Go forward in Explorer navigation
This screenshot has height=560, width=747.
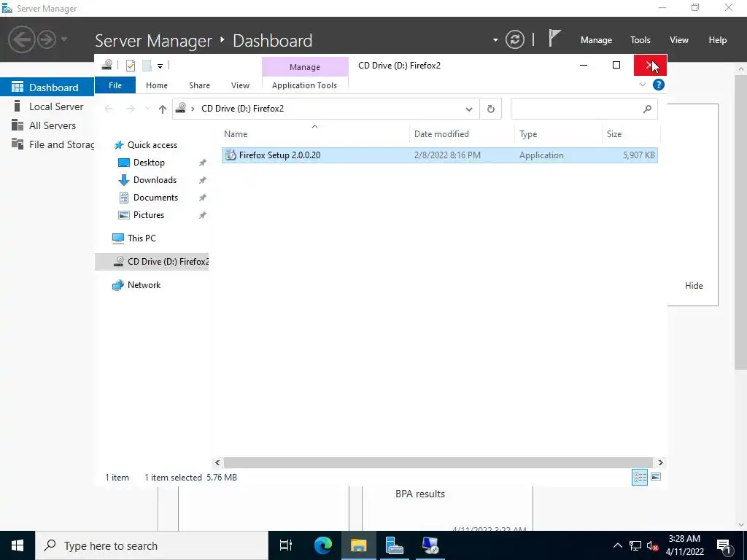point(130,109)
